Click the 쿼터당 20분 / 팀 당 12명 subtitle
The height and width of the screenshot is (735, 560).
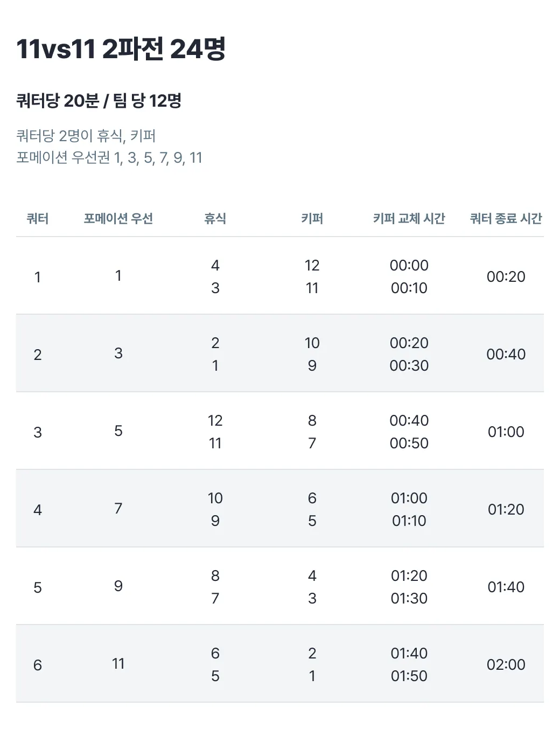[x=99, y=101]
